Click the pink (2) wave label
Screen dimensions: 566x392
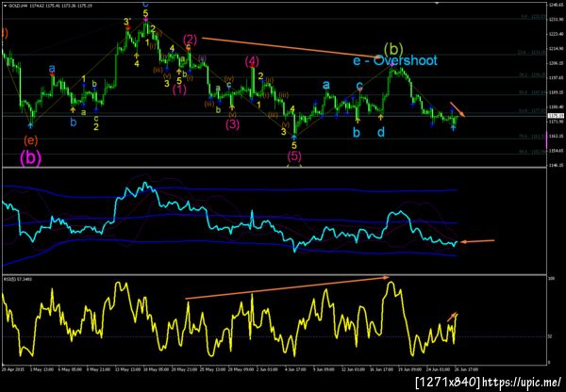tap(190, 39)
